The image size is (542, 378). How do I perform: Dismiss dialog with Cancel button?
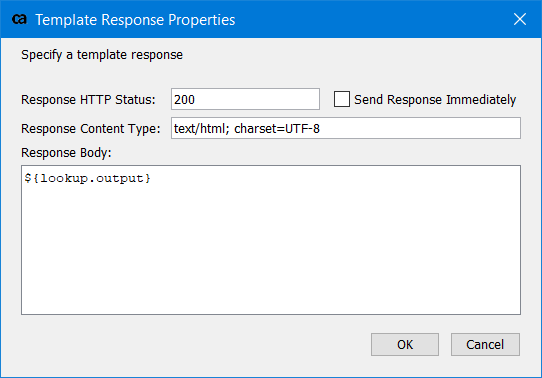coord(485,344)
